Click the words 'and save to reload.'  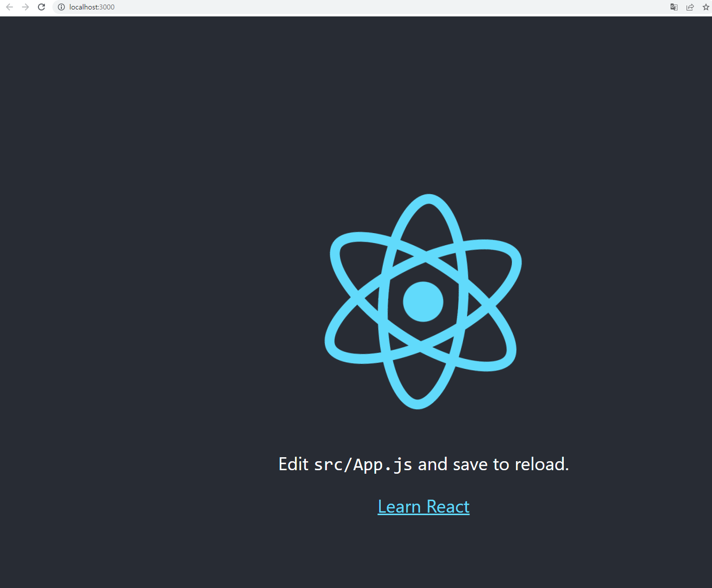pyautogui.click(x=493, y=464)
